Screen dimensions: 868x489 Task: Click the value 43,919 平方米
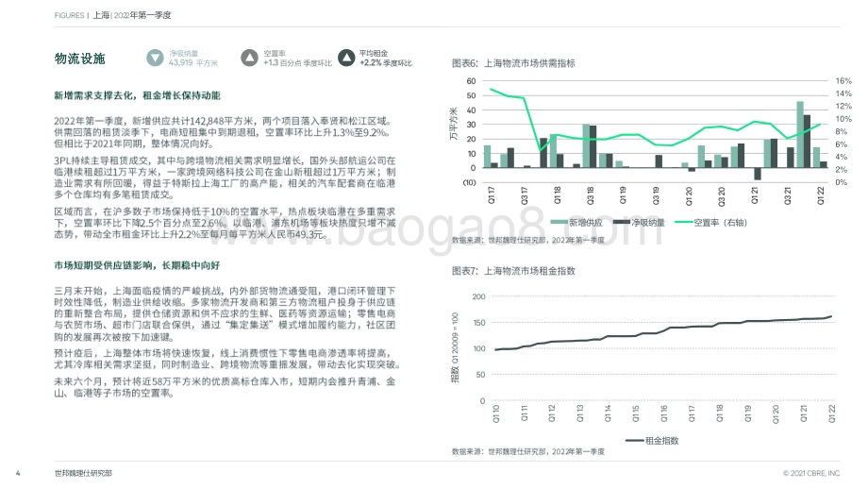coord(193,62)
